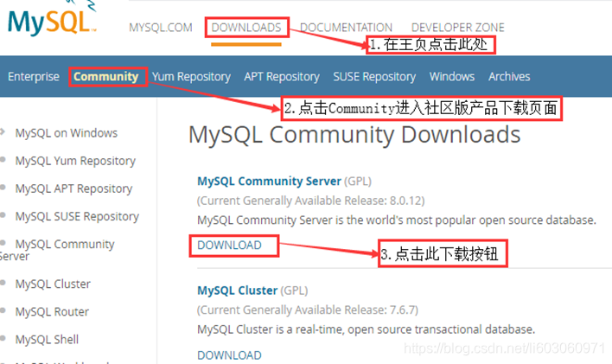This screenshot has height=364, width=612.
Task: Click the MySQL dolphin logo
Action: click(52, 20)
